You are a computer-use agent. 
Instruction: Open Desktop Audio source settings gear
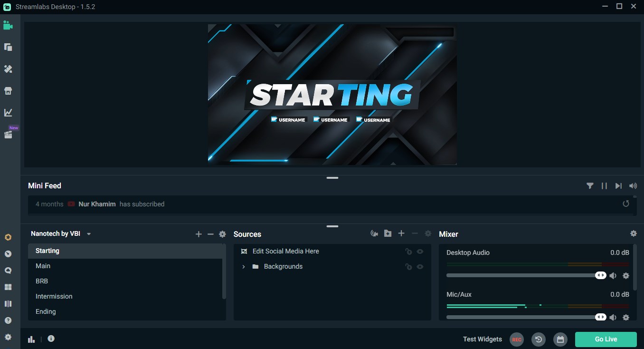click(x=626, y=276)
